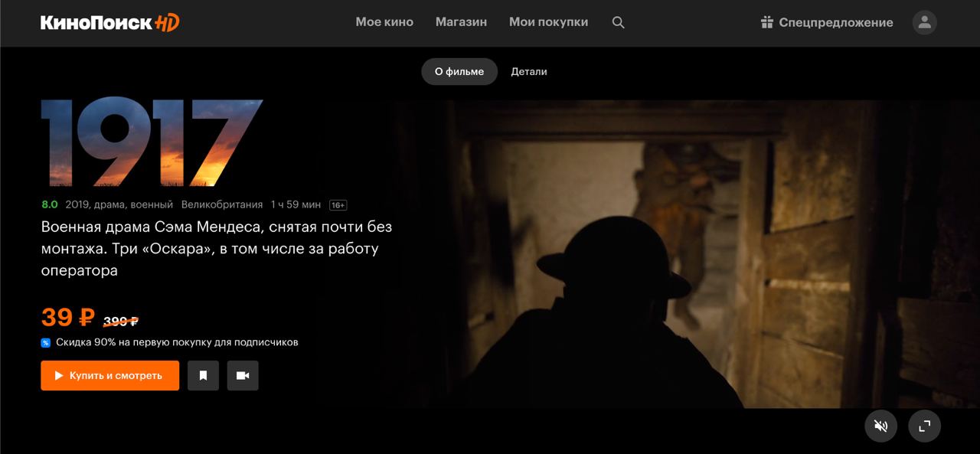This screenshot has height=454, width=980.
Task: Open the user profile avatar
Action: tap(925, 22)
